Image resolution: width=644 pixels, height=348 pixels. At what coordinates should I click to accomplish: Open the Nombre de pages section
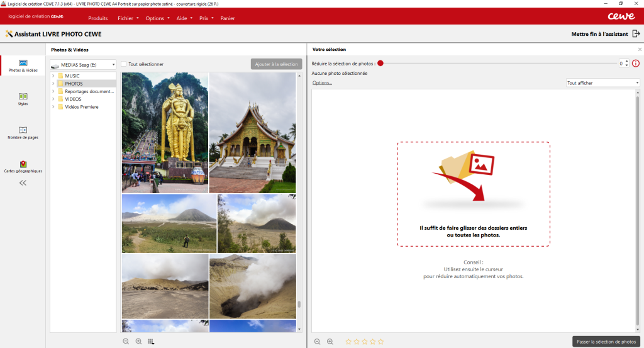pyautogui.click(x=23, y=132)
